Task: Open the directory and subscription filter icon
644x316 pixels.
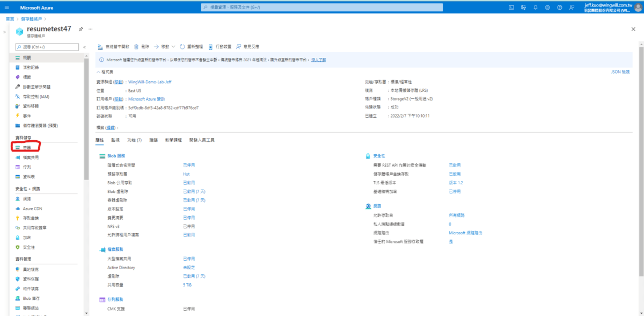Action: (x=523, y=8)
